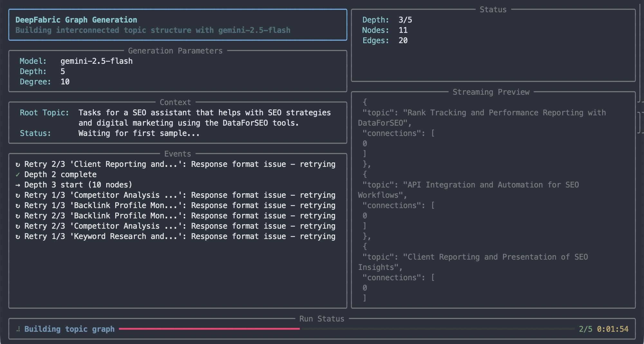Click topic 'Rank Tracking and Performance Reporting'
The image size is (644, 344).
coord(506,112)
